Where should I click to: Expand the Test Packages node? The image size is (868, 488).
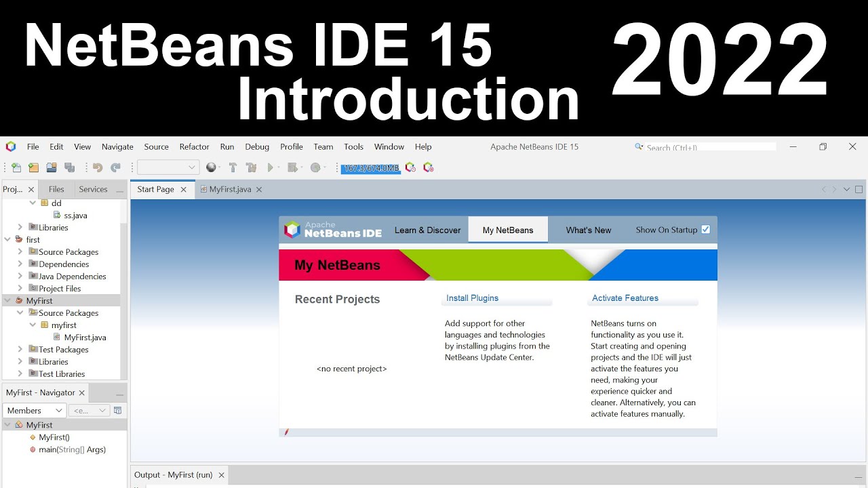pyautogui.click(x=21, y=349)
